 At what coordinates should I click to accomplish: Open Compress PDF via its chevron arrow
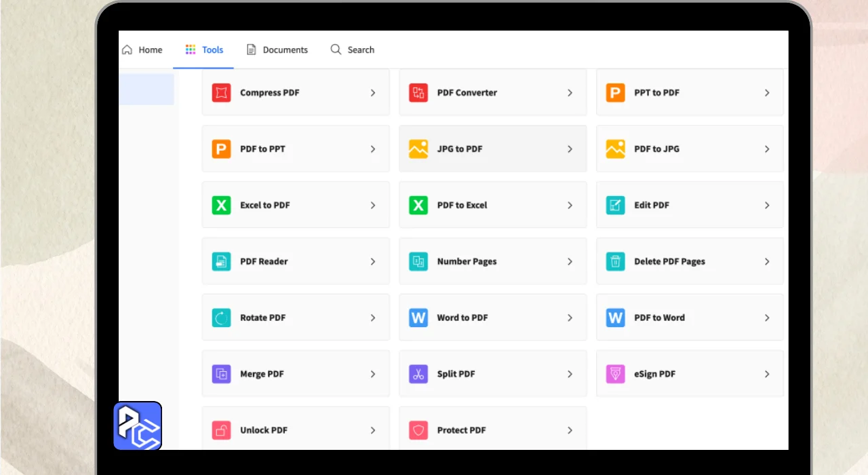[x=373, y=93]
